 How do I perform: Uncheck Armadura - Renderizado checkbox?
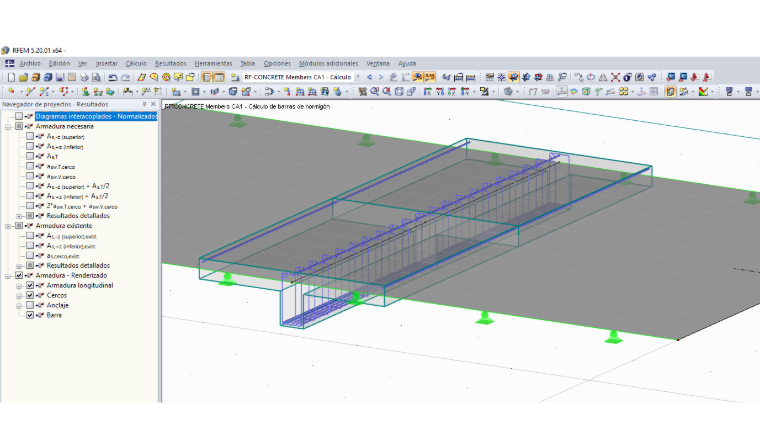coord(18,275)
